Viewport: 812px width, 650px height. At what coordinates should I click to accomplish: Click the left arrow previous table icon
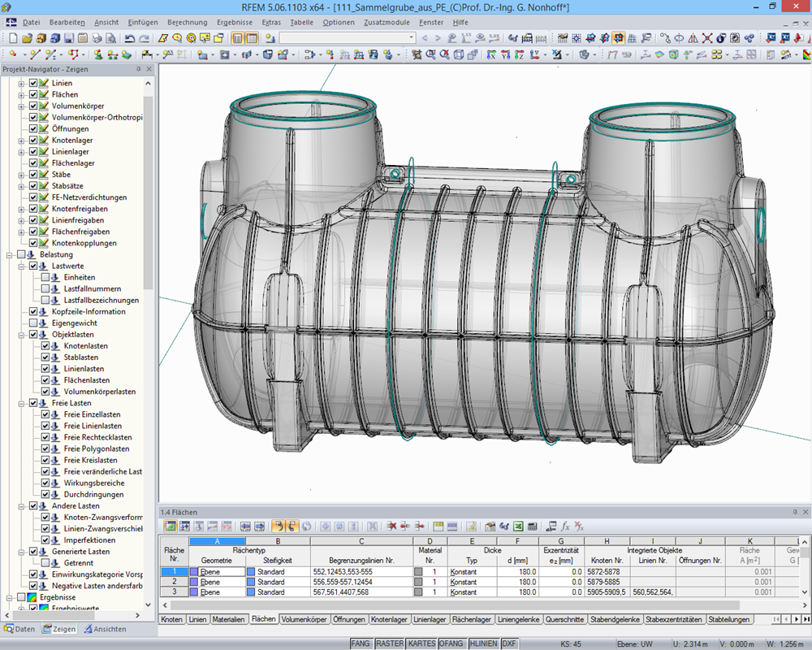245,526
